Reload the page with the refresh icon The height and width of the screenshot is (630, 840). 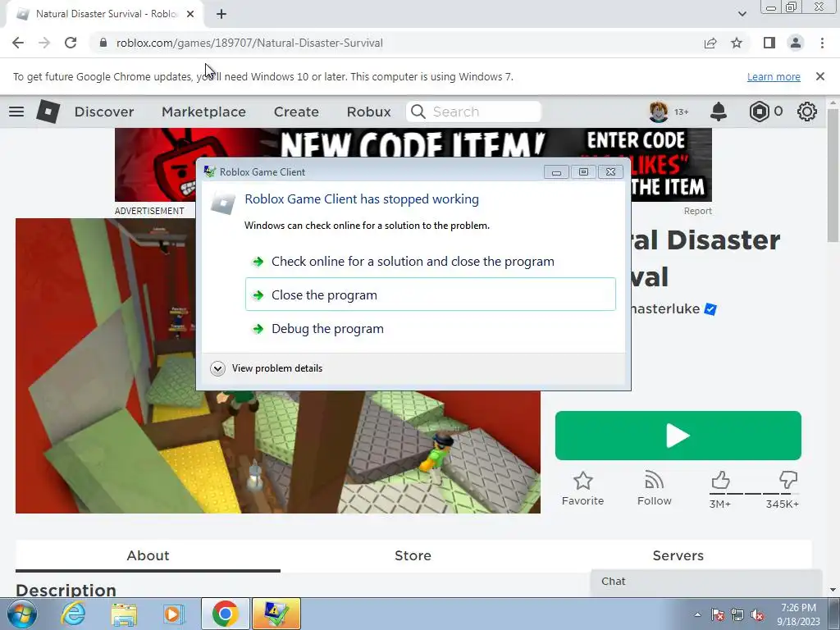tap(71, 43)
